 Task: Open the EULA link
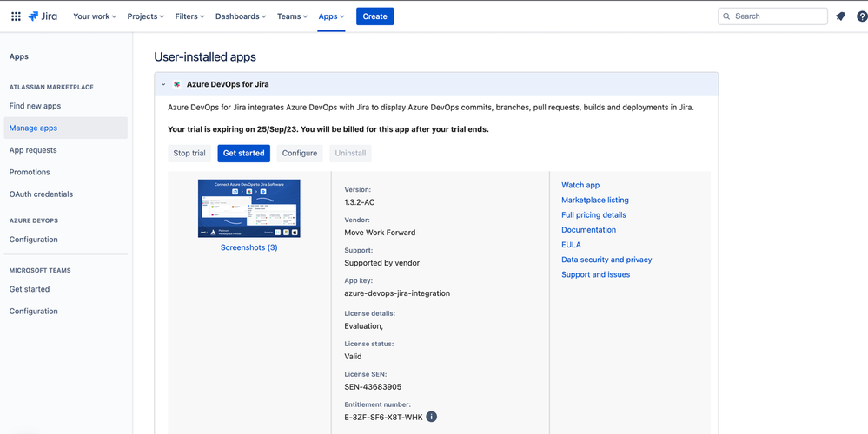pos(572,245)
